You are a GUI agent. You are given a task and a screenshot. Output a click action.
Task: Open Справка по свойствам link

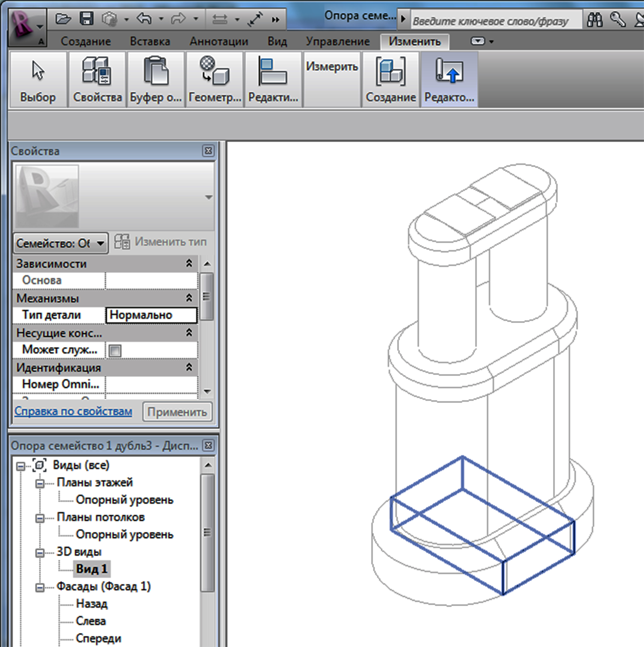tap(73, 411)
